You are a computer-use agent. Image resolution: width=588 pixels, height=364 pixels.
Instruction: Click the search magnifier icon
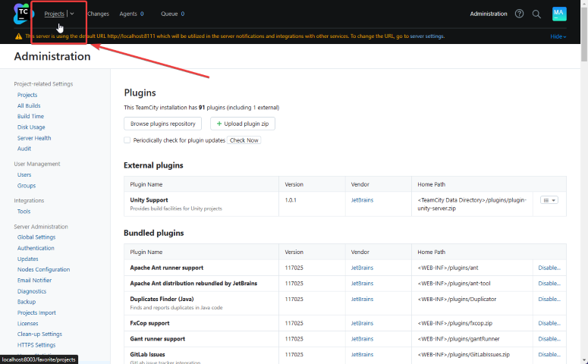536,14
